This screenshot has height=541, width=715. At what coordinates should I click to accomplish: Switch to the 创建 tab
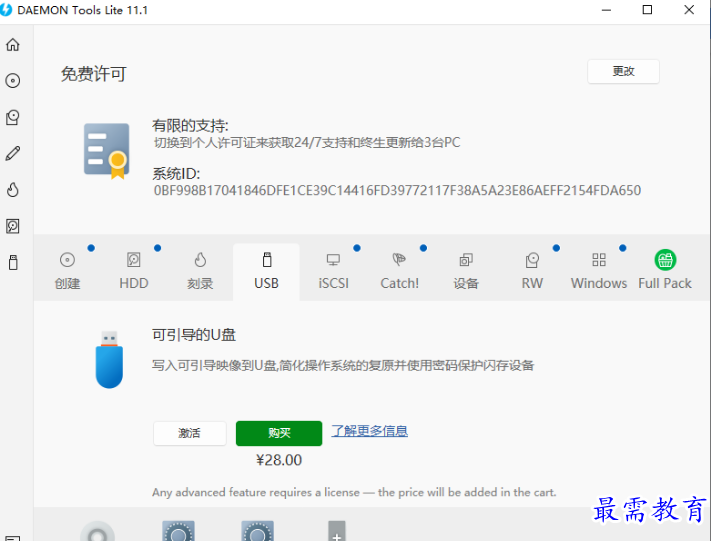coord(67,272)
